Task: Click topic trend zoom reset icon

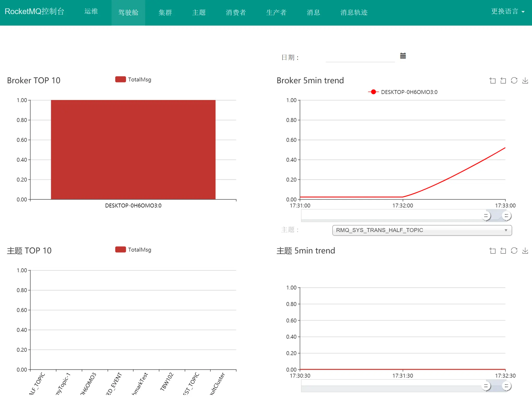Action: point(503,251)
